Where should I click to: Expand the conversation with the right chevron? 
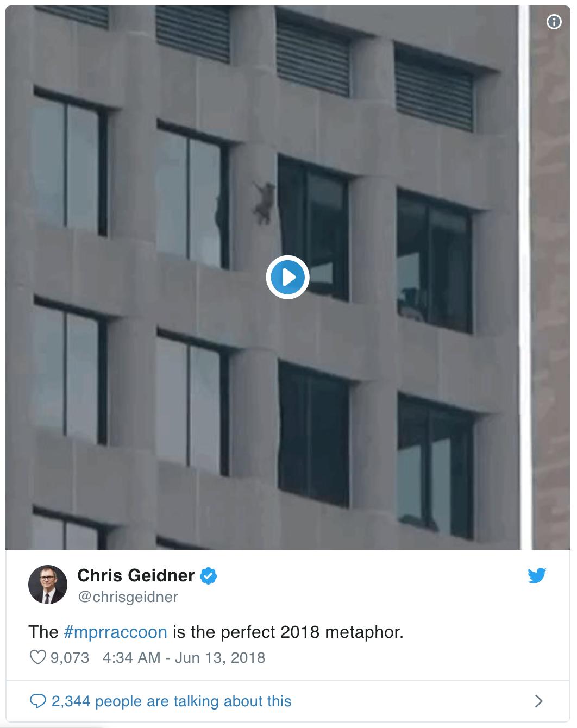pos(538,701)
